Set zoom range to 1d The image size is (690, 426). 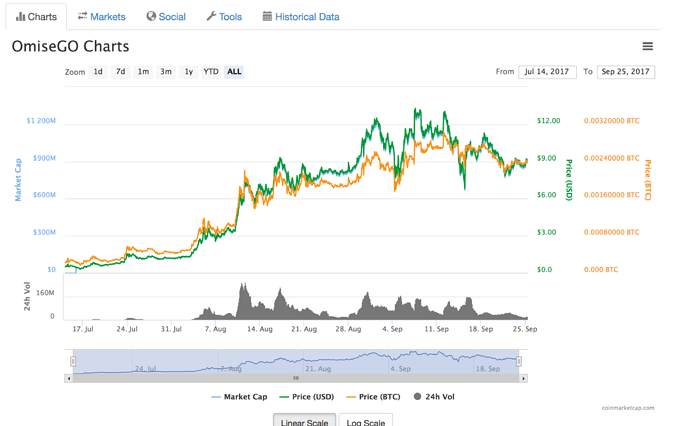coord(98,72)
